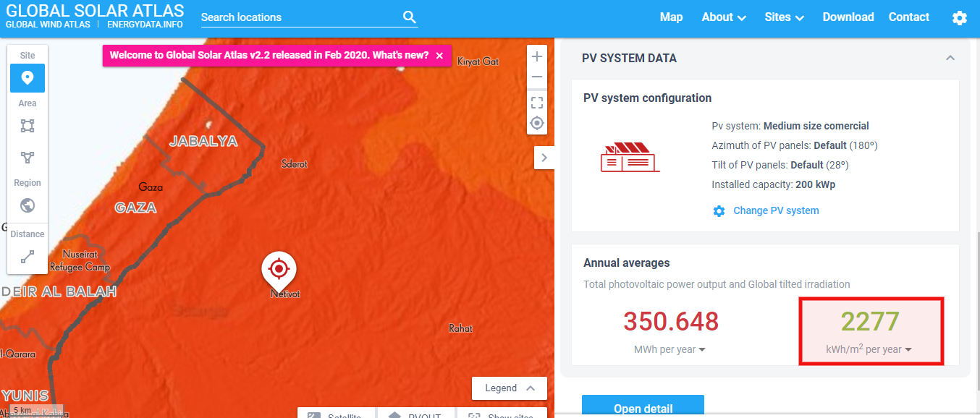Click the Tilt of PV panels line
This screenshot has width=980, height=418.
tap(780, 165)
